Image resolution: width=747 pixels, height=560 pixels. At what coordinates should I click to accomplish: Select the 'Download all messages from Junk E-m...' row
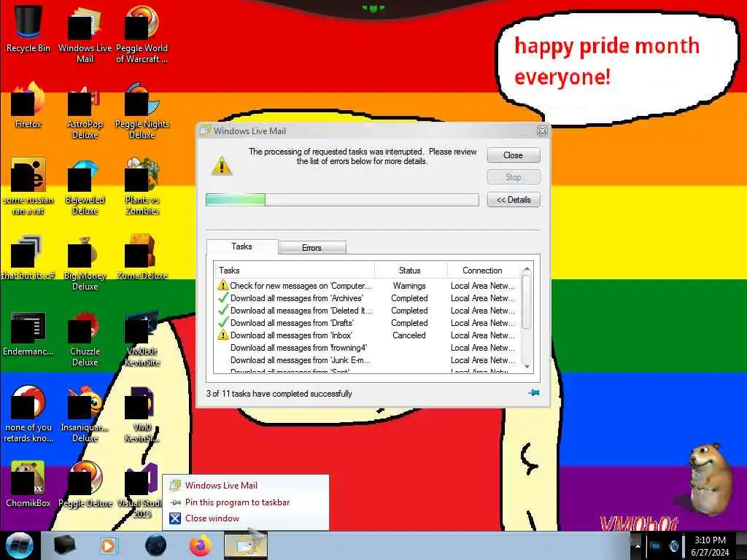point(367,360)
